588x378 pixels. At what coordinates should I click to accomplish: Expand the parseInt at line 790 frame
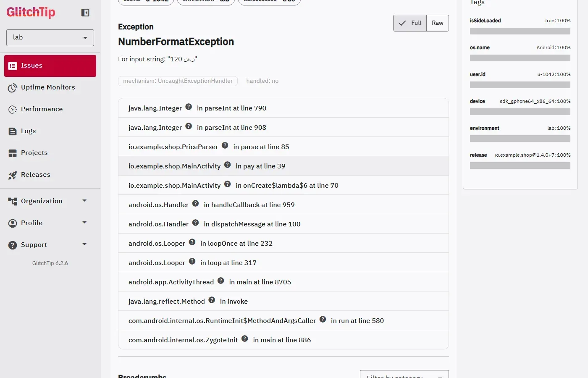click(283, 108)
